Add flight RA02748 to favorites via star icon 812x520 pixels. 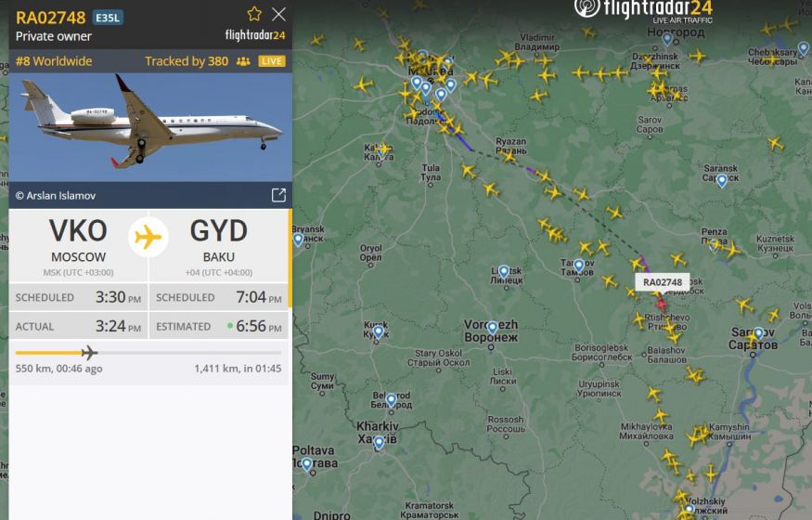(x=254, y=14)
